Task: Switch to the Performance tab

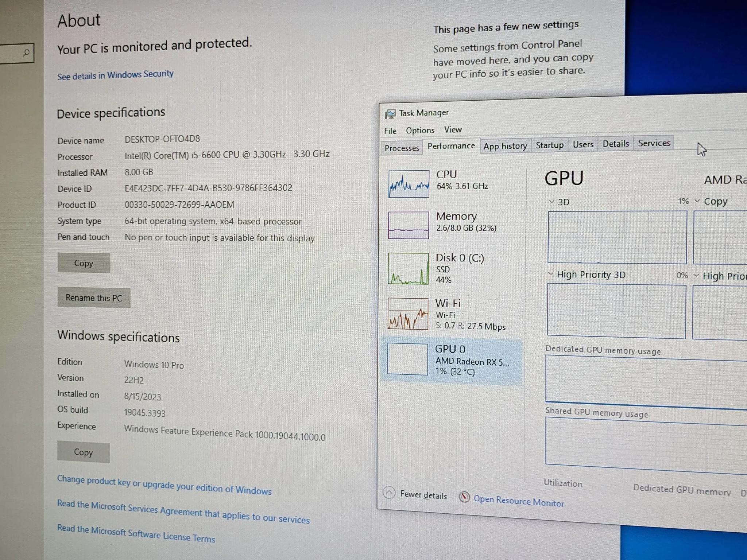Action: click(x=451, y=146)
